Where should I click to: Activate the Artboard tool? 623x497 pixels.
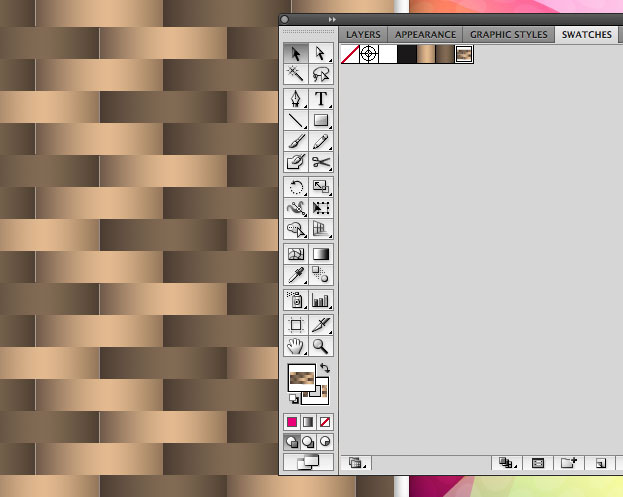pyautogui.click(x=296, y=325)
